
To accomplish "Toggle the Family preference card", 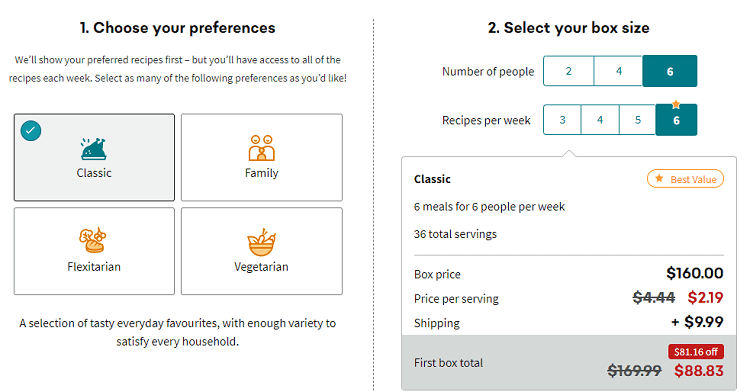I will [x=262, y=157].
